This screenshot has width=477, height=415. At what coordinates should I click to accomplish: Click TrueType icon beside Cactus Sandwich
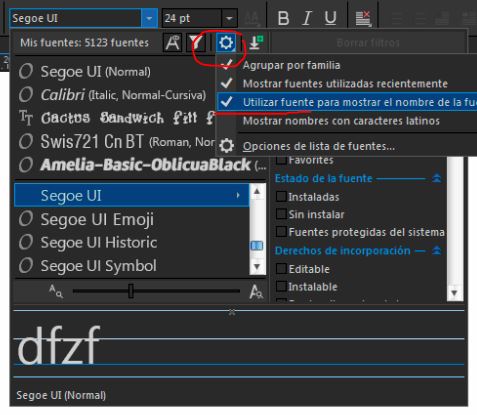pos(26,118)
